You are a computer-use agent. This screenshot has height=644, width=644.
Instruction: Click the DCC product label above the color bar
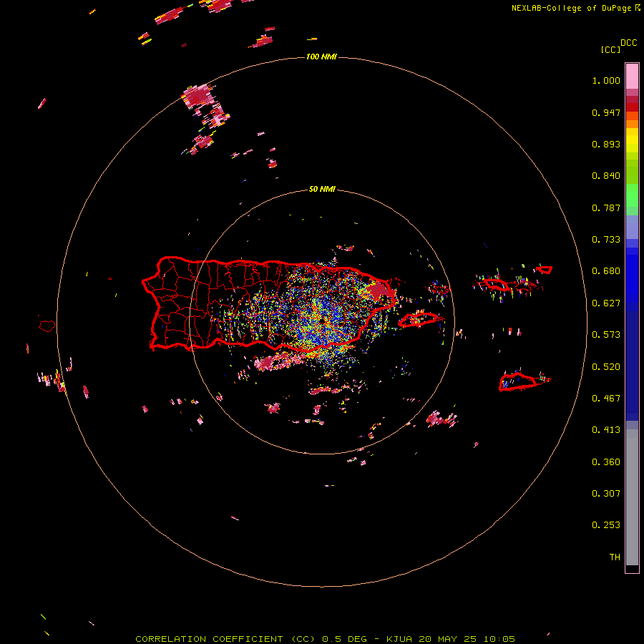[629, 43]
